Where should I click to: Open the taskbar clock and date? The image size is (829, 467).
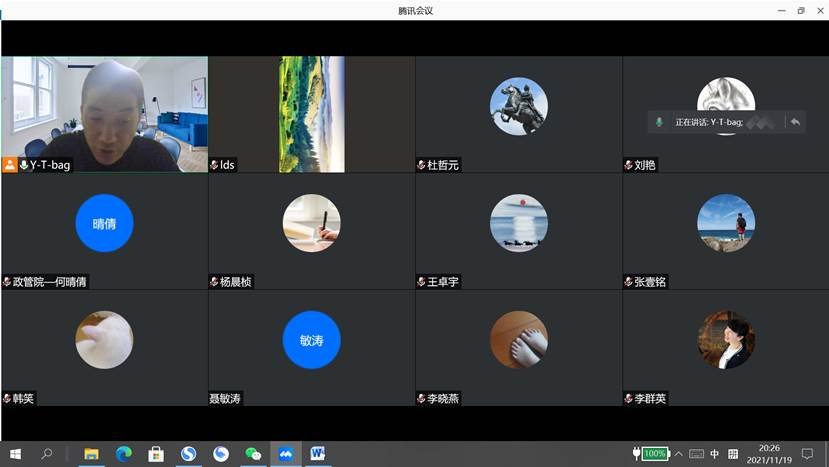pyautogui.click(x=770, y=454)
